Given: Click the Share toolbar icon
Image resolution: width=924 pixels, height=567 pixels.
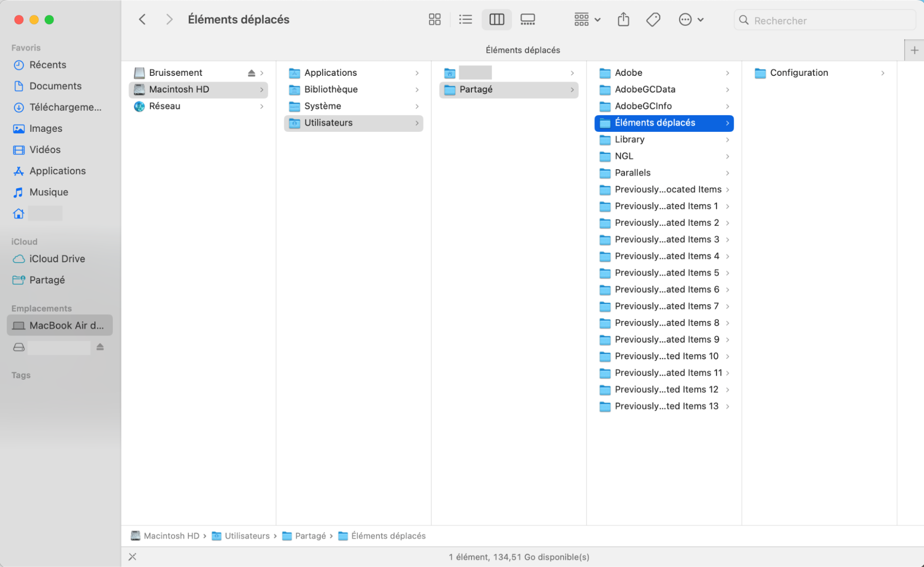Looking at the screenshot, I should pos(623,19).
